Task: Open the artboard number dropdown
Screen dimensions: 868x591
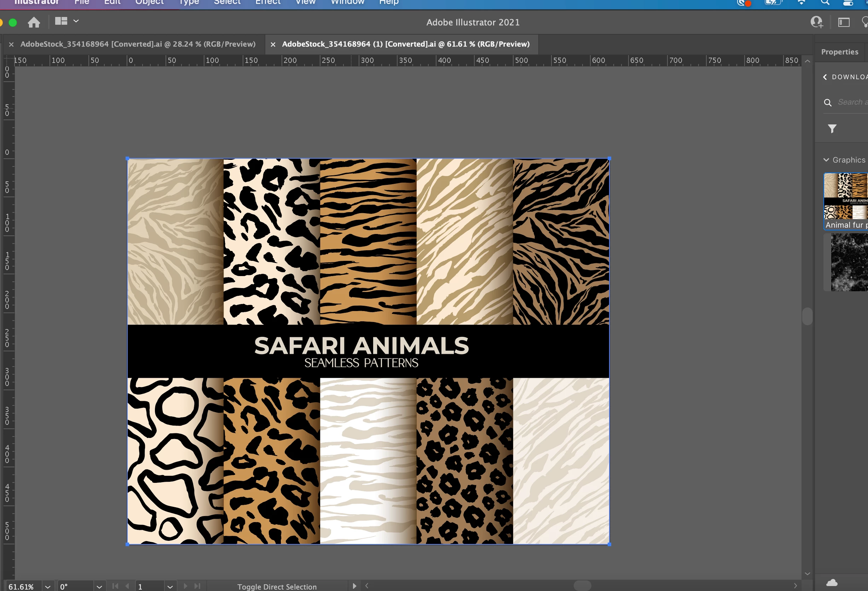Action: 170,586
